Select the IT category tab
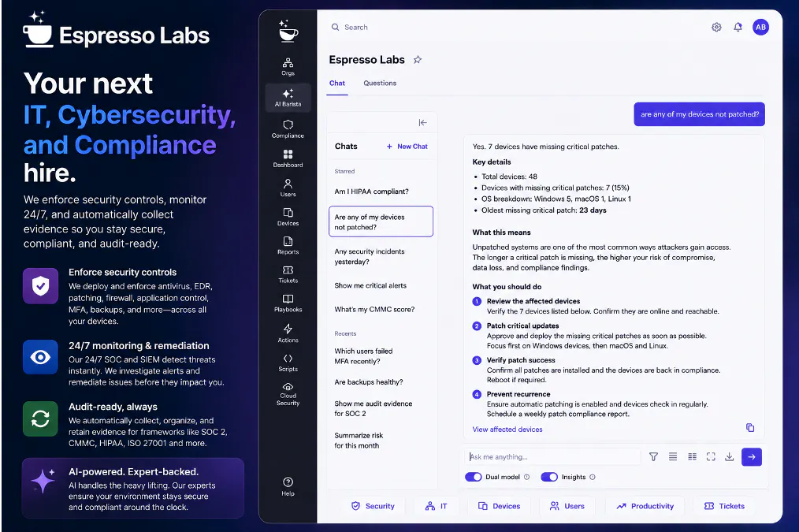The width and height of the screenshot is (799, 532). [437, 506]
